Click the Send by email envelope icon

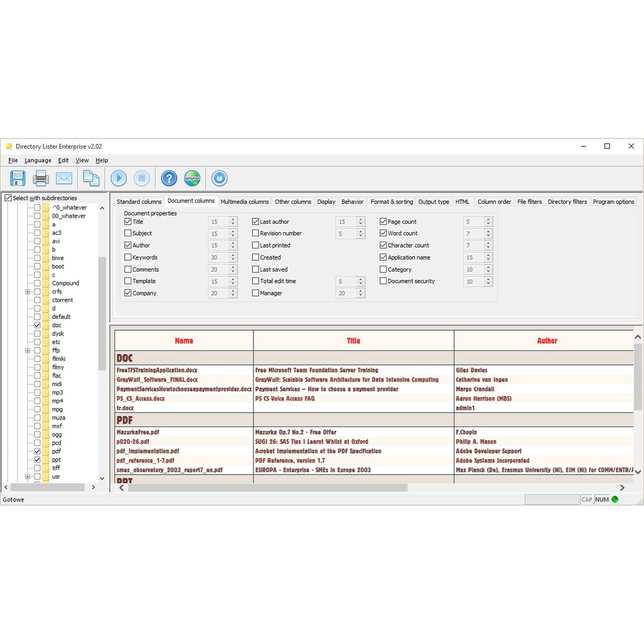pos(64,178)
